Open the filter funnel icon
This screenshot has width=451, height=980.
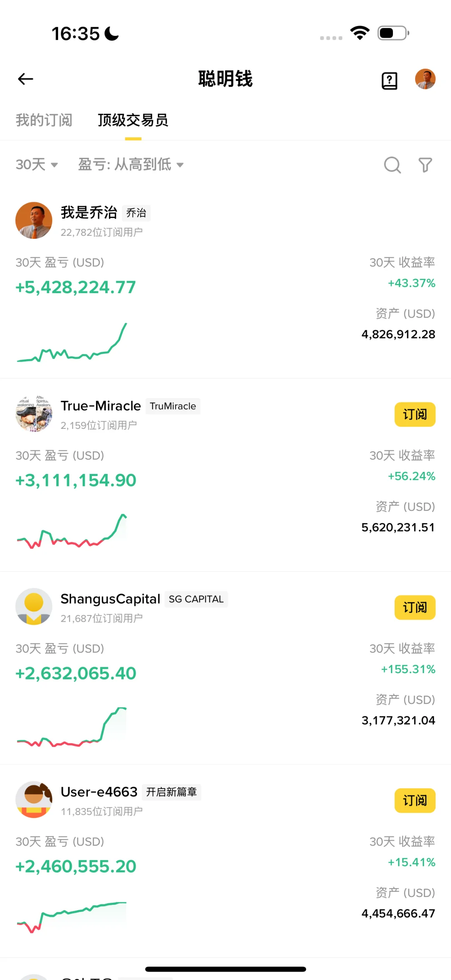coord(425,165)
